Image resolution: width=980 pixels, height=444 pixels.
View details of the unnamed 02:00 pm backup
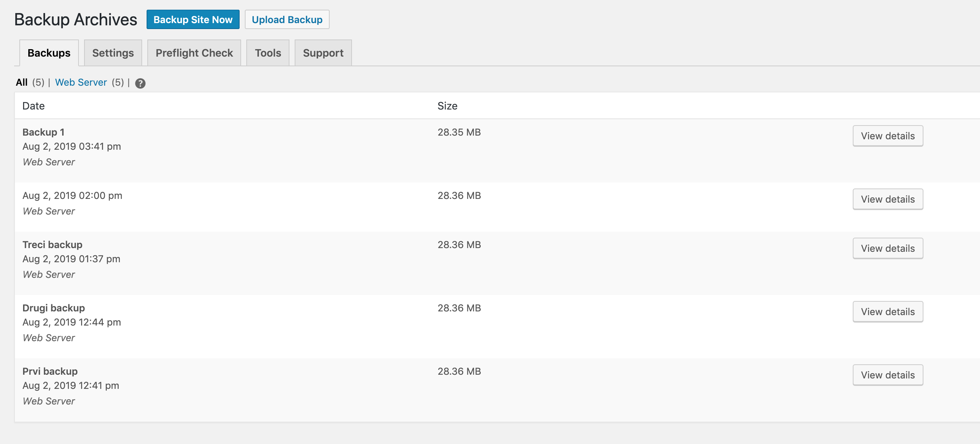click(888, 199)
